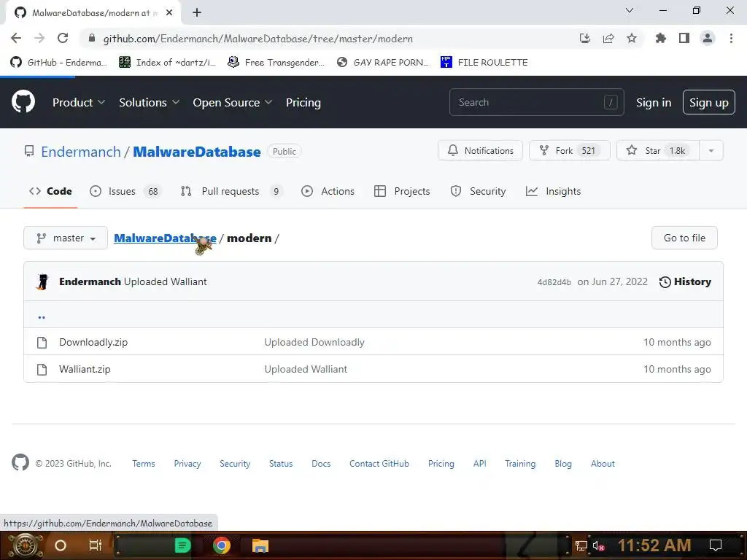Click the GitHub Octocat logo in header
This screenshot has height=560, width=747.
[x=23, y=101]
